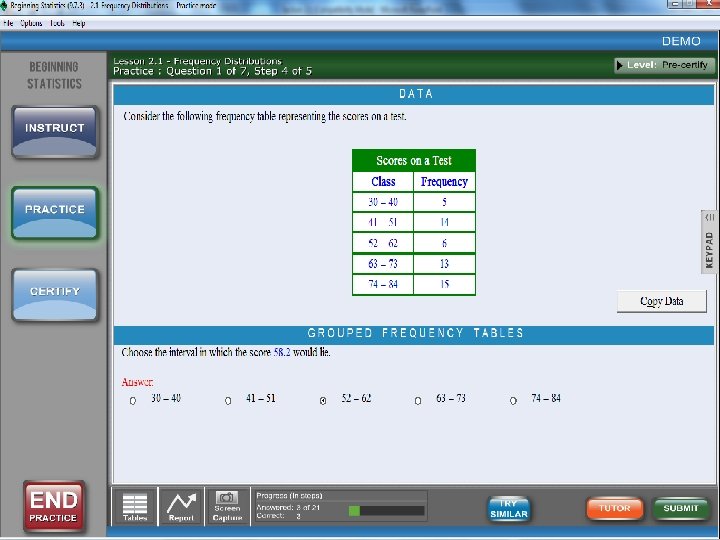Select the 63 – 73 radio option
The image size is (720, 540).
pyautogui.click(x=418, y=401)
